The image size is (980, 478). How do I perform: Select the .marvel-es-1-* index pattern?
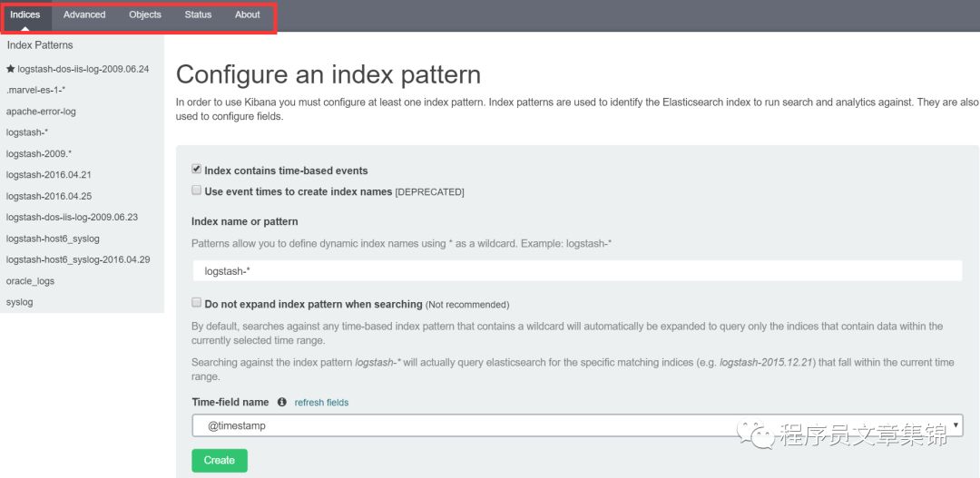point(35,90)
